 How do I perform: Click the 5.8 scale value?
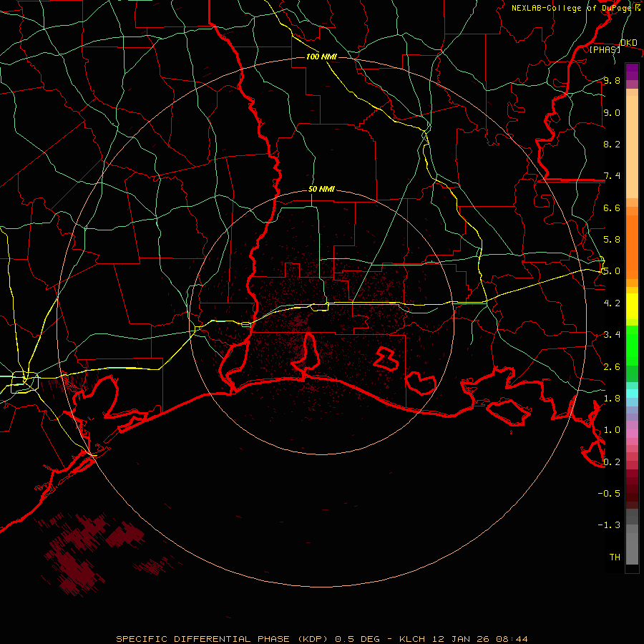click(x=612, y=240)
